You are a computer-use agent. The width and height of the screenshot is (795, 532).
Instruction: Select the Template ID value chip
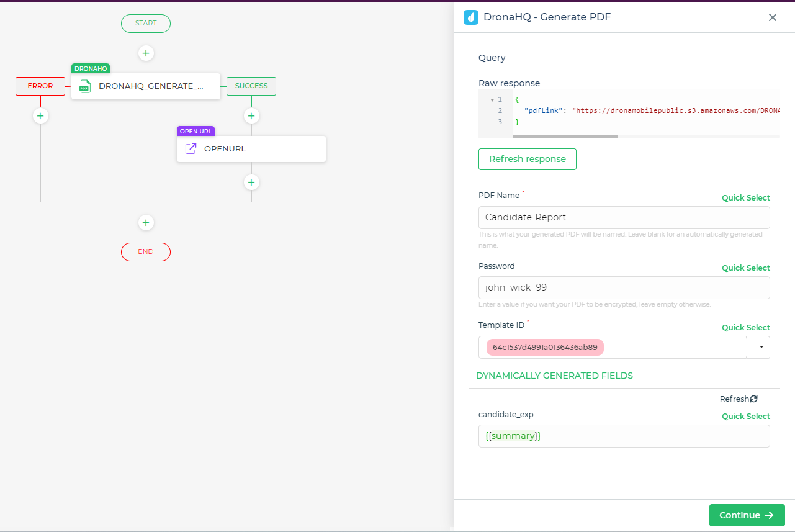click(545, 348)
